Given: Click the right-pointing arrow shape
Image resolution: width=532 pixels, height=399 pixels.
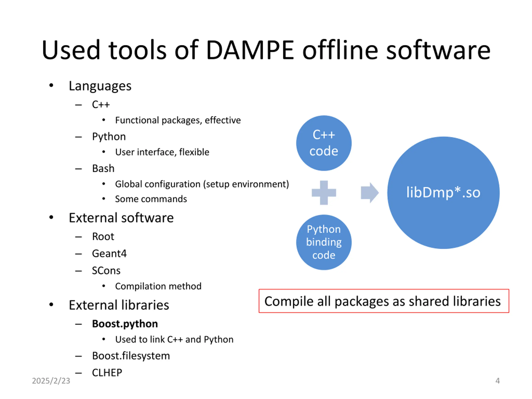Looking at the screenshot, I should pyautogui.click(x=370, y=193).
